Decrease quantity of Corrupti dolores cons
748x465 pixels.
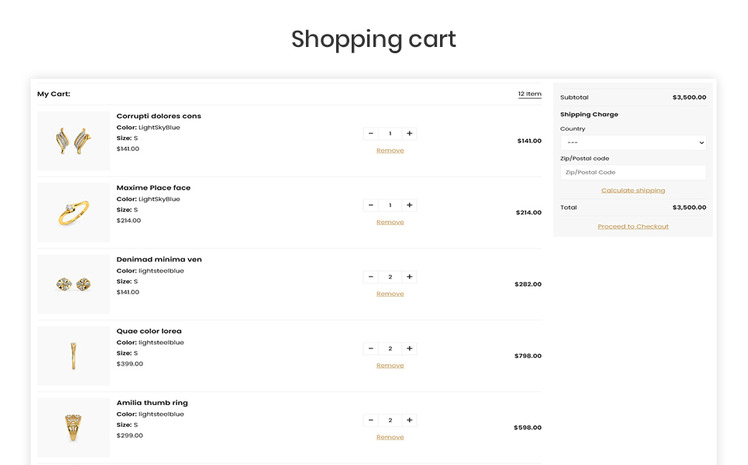point(371,134)
